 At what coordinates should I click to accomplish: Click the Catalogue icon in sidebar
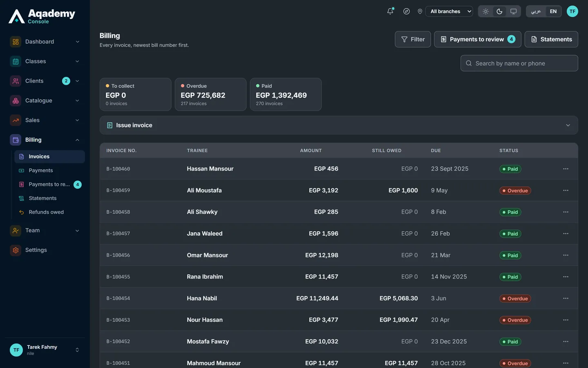(16, 101)
